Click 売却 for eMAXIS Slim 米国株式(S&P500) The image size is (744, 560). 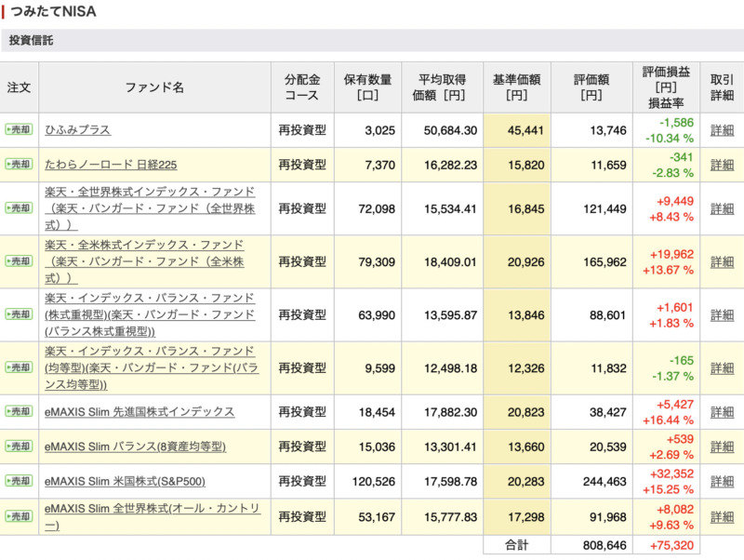tap(19, 481)
